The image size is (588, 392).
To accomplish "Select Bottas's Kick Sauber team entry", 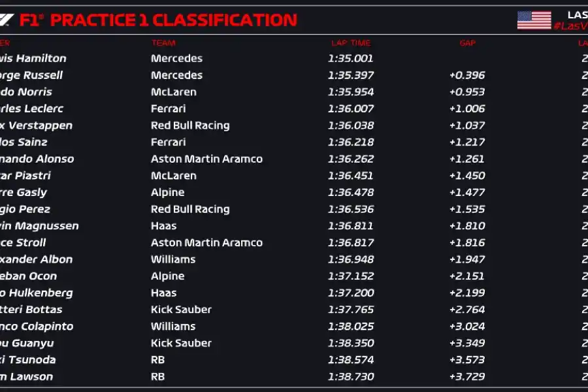I will 181,310.
